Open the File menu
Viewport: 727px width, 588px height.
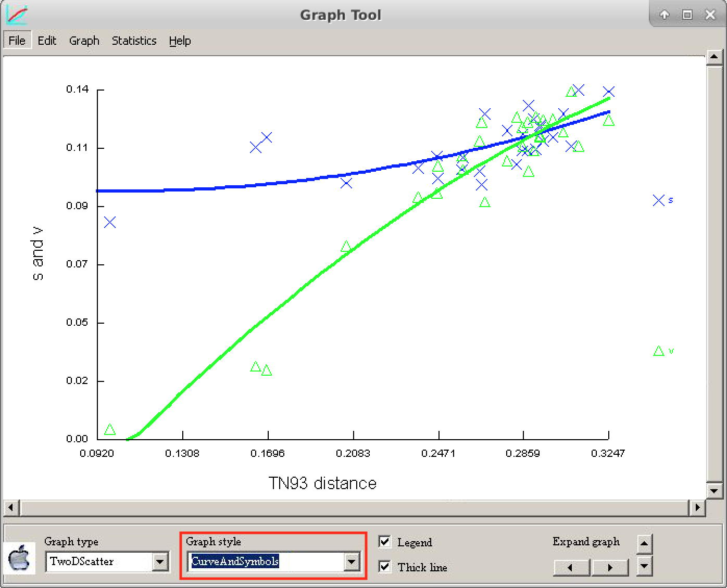17,40
